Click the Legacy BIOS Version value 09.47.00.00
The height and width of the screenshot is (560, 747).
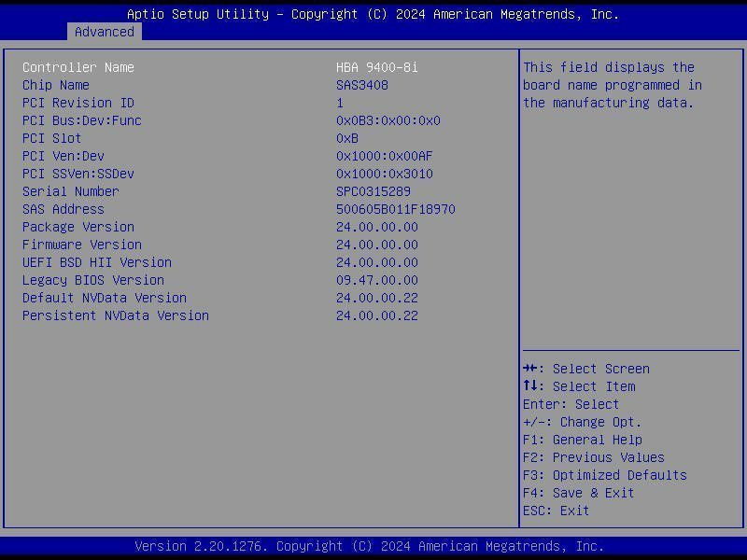pos(376,280)
